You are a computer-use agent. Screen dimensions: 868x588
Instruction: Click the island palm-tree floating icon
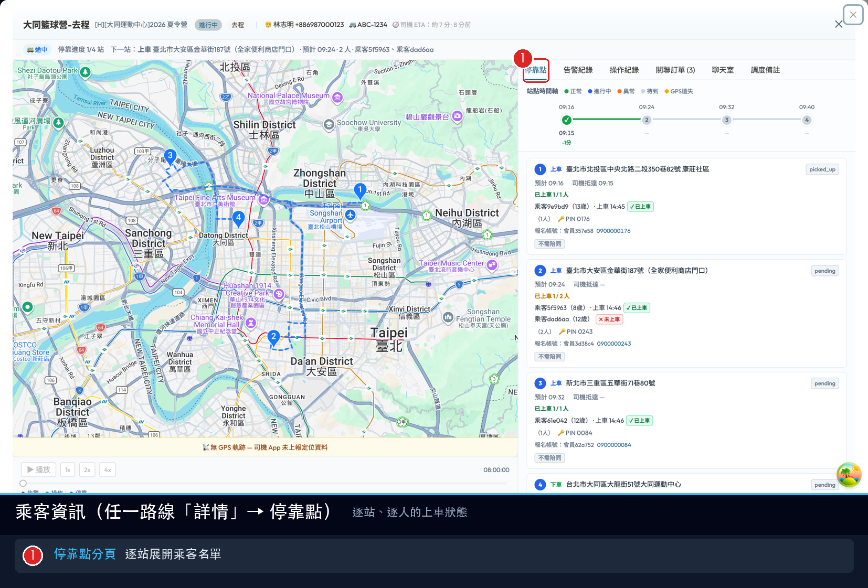(x=849, y=475)
